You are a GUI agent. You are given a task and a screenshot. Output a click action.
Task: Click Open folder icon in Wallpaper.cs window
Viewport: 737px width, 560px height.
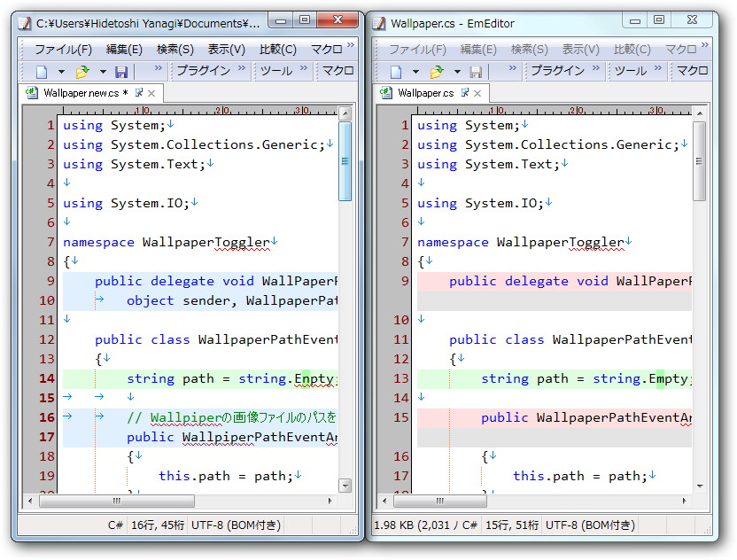437,72
